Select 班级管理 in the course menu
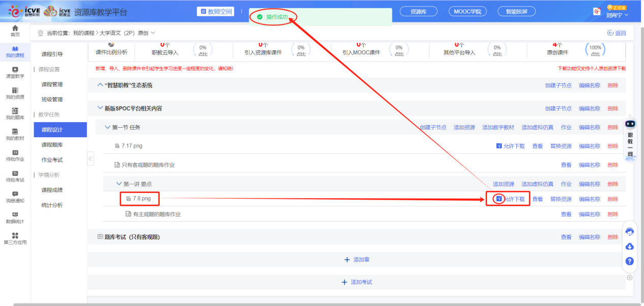 [52, 100]
